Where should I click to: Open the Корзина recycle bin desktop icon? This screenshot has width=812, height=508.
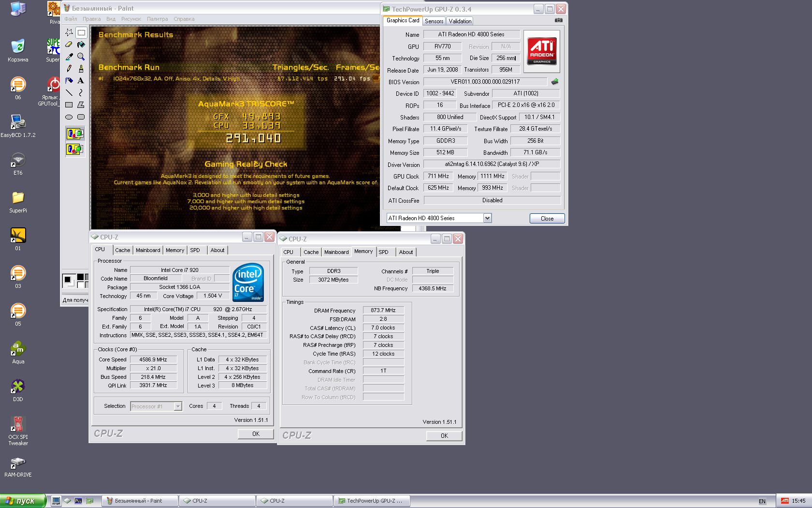pos(18,50)
